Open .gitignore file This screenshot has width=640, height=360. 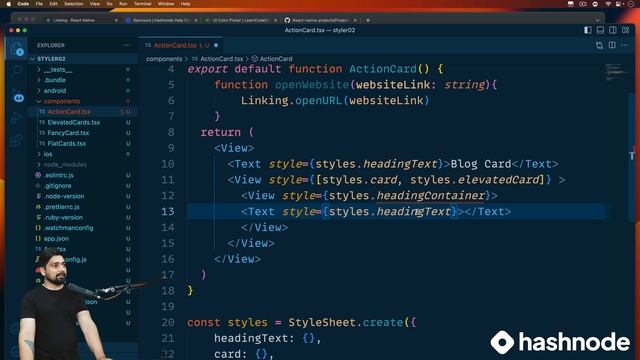pyautogui.click(x=58, y=186)
